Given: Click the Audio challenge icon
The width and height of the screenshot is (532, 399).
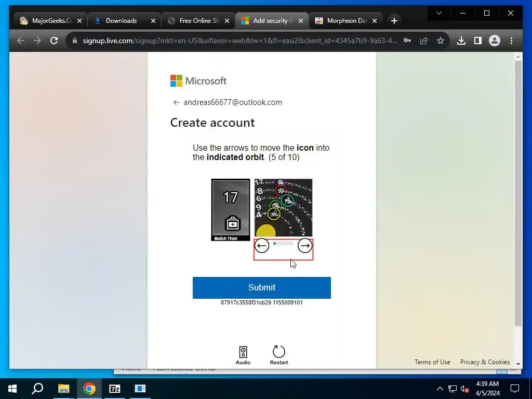Looking at the screenshot, I should tap(243, 355).
